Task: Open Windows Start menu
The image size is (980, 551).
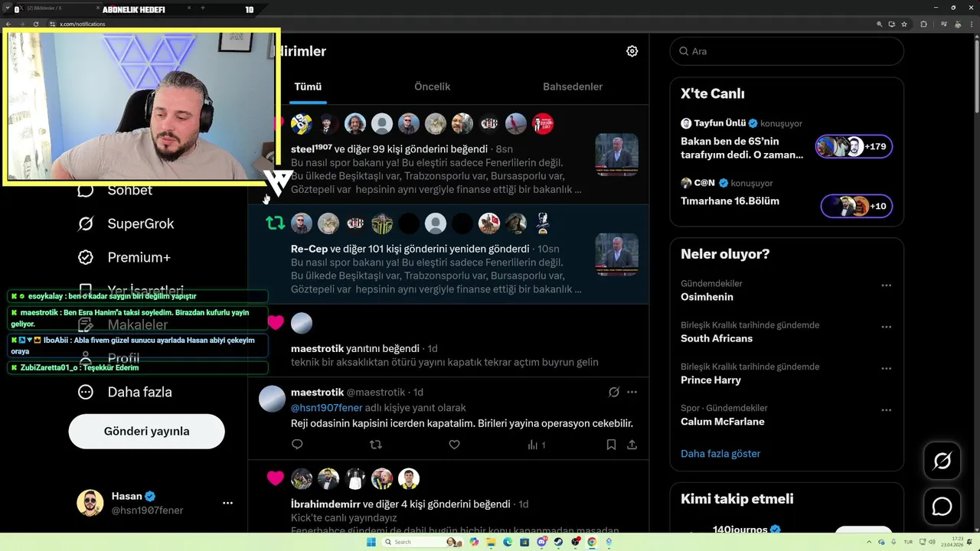Action: coord(371,542)
